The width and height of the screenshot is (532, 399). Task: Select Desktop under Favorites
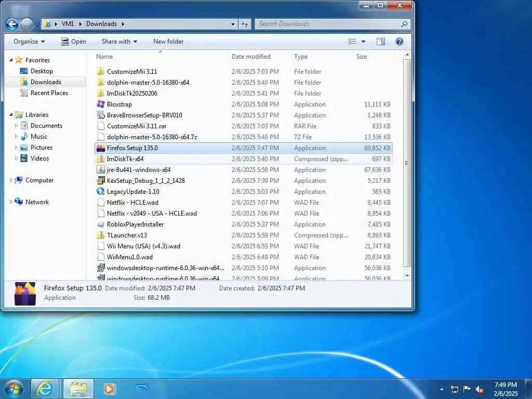click(42, 71)
